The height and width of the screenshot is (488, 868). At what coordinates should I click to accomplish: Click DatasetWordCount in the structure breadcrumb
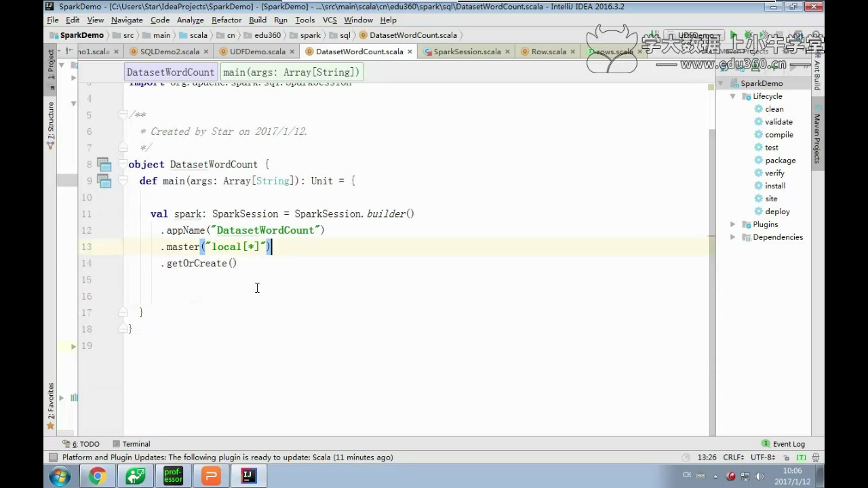[x=170, y=73]
